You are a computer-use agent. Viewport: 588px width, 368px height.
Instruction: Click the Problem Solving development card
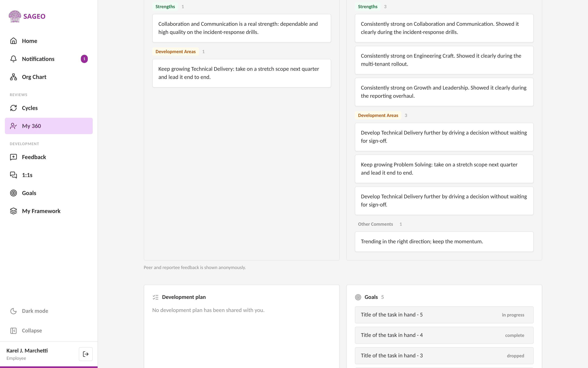(444, 169)
